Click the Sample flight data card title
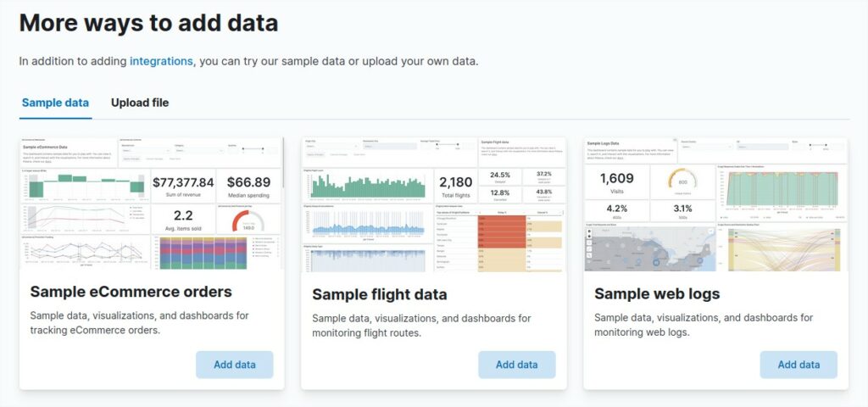 380,294
